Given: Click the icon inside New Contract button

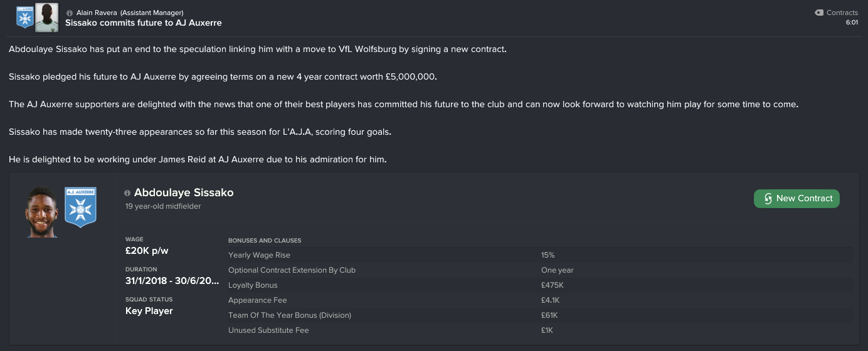Looking at the screenshot, I should tap(767, 199).
